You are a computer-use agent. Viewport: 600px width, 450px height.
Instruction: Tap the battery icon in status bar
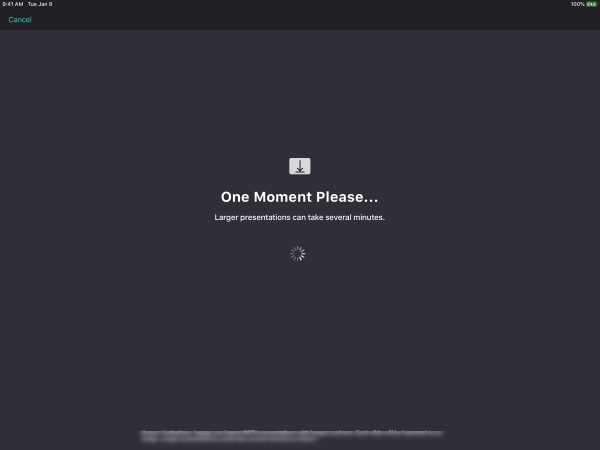(591, 4)
